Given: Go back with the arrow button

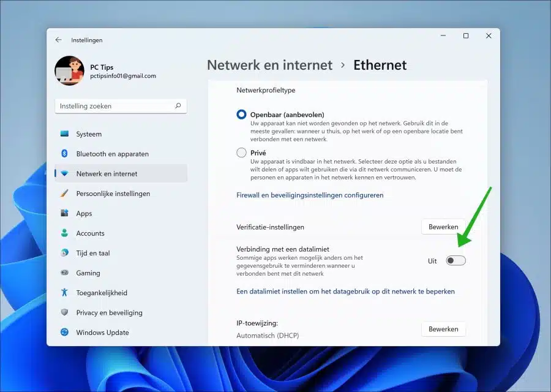Looking at the screenshot, I should tap(58, 40).
